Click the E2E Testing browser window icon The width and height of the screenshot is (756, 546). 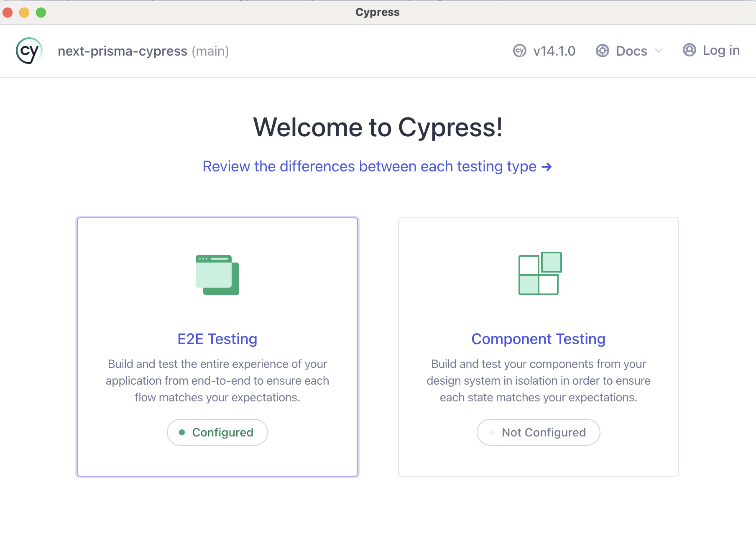click(217, 275)
